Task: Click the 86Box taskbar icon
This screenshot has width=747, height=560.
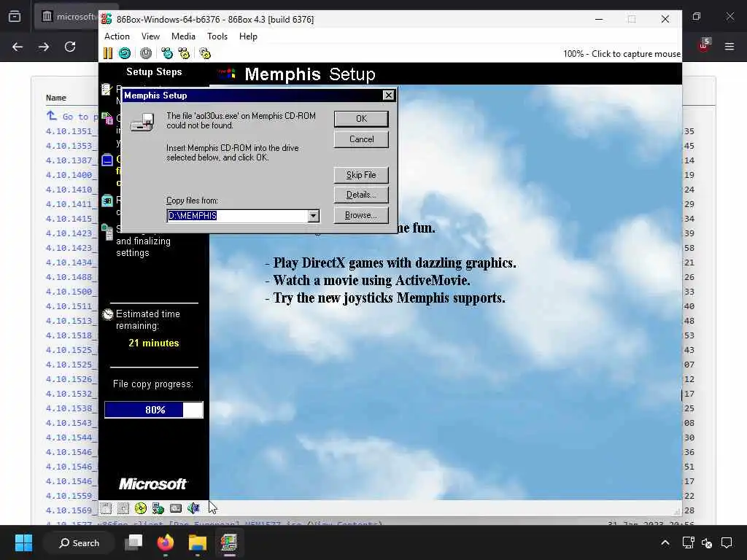Action: coord(229,542)
